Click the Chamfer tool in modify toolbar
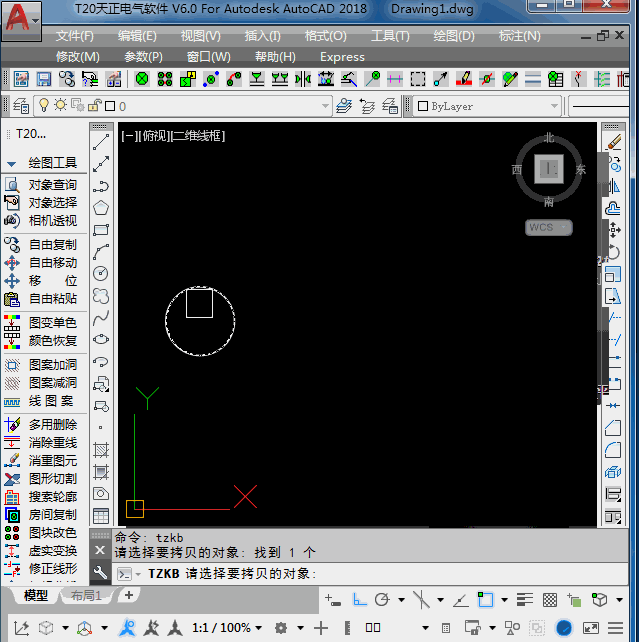This screenshot has height=642, width=639. (x=614, y=428)
